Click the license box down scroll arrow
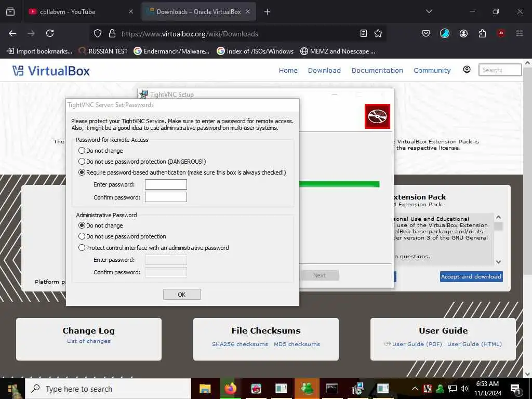Viewport: 532px width, 399px height. tap(498, 262)
